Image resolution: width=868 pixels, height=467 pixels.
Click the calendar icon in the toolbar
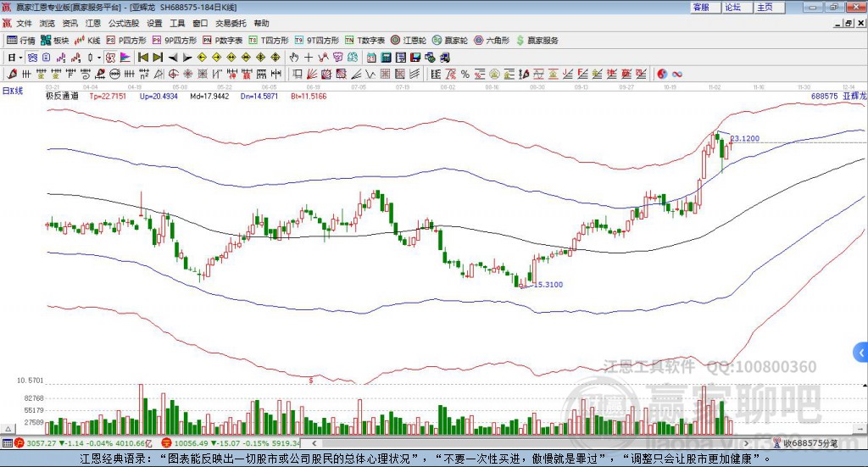coord(371,58)
